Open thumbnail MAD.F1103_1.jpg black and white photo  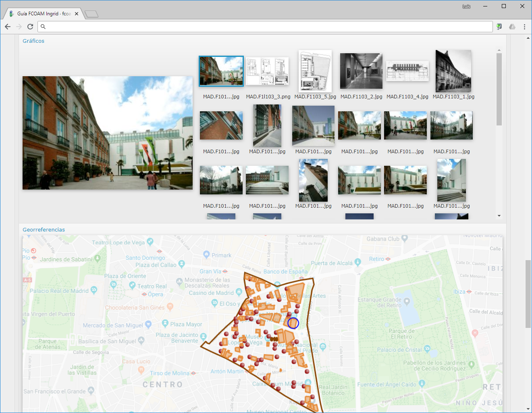coord(453,71)
